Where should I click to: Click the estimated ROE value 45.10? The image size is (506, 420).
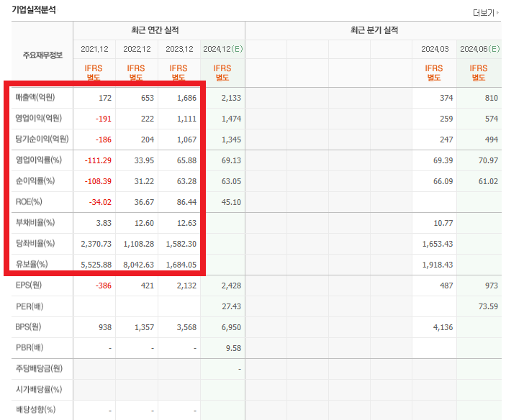click(231, 202)
